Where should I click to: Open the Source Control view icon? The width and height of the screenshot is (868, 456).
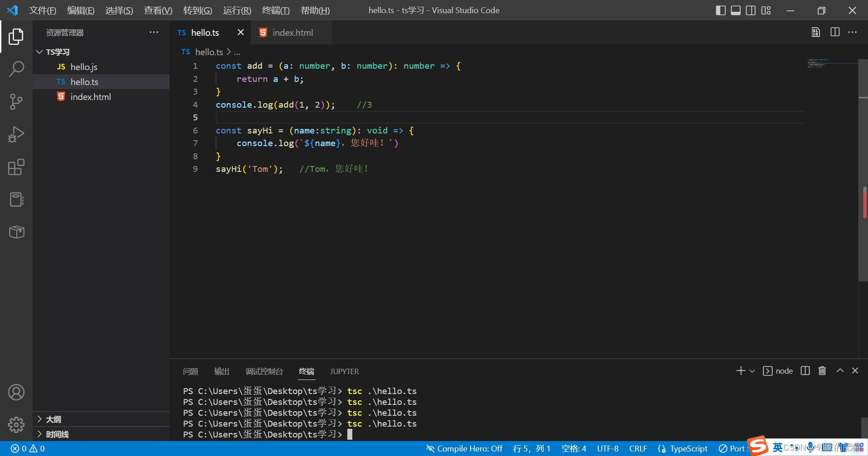16,102
